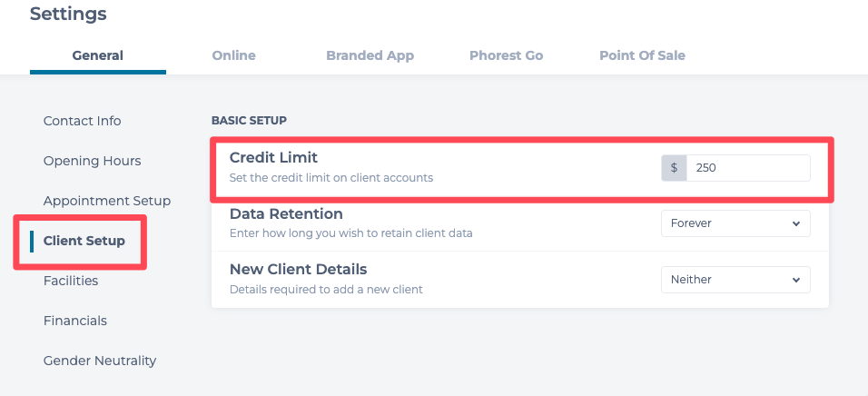
Task: Click the dollar sign currency prefix
Action: 674,168
